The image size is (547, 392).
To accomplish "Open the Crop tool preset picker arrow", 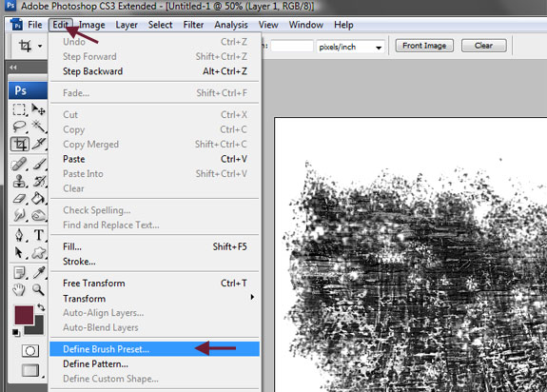I will [x=40, y=46].
